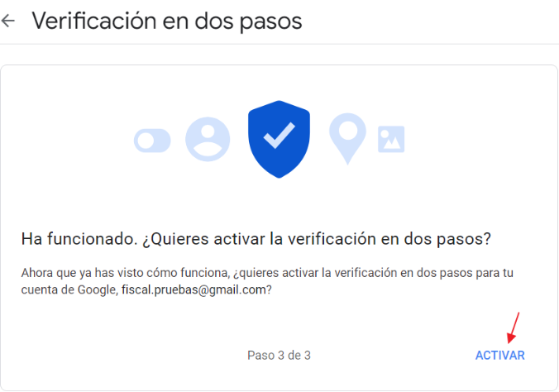Click '¿Quieres activar' in the heading
559x392 pixels.
tap(204, 239)
